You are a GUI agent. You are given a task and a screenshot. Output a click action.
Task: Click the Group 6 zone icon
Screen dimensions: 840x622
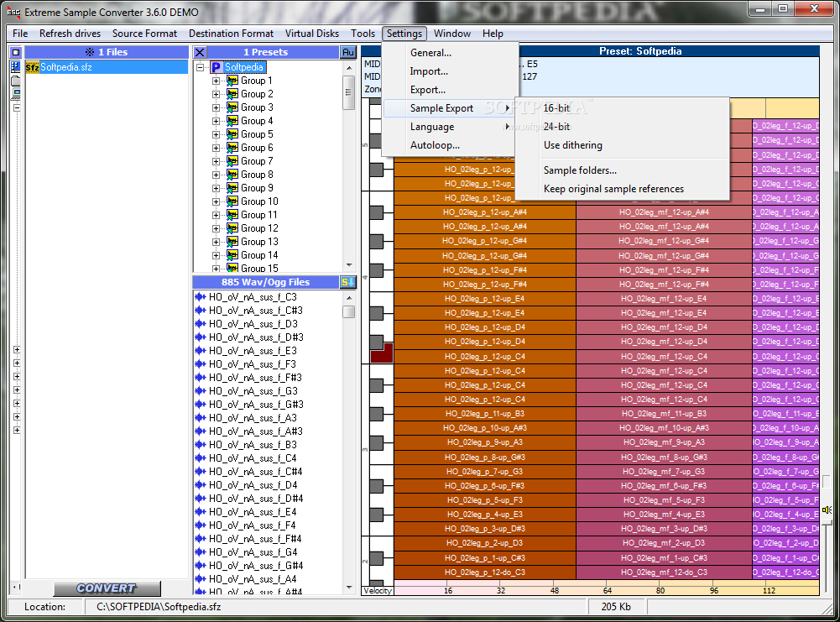pyautogui.click(x=232, y=148)
